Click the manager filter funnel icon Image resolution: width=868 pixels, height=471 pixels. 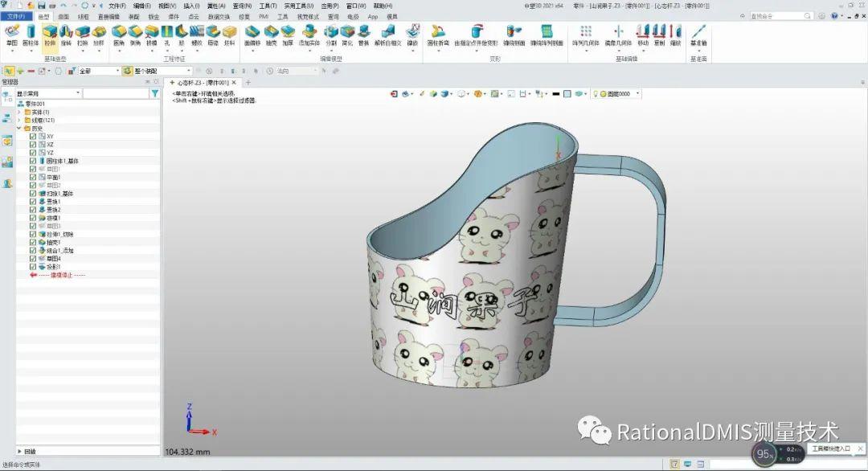[155, 93]
